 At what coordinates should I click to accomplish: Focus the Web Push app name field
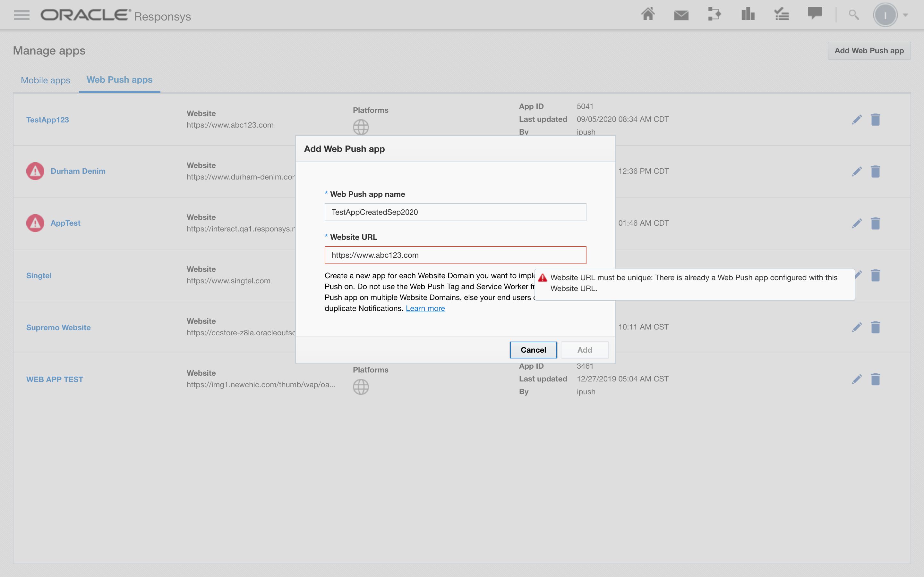(x=455, y=212)
